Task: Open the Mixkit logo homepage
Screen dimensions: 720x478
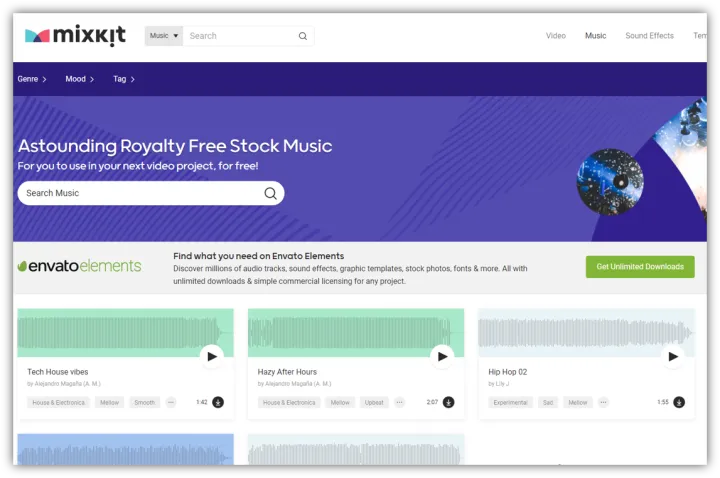Action: [x=75, y=35]
